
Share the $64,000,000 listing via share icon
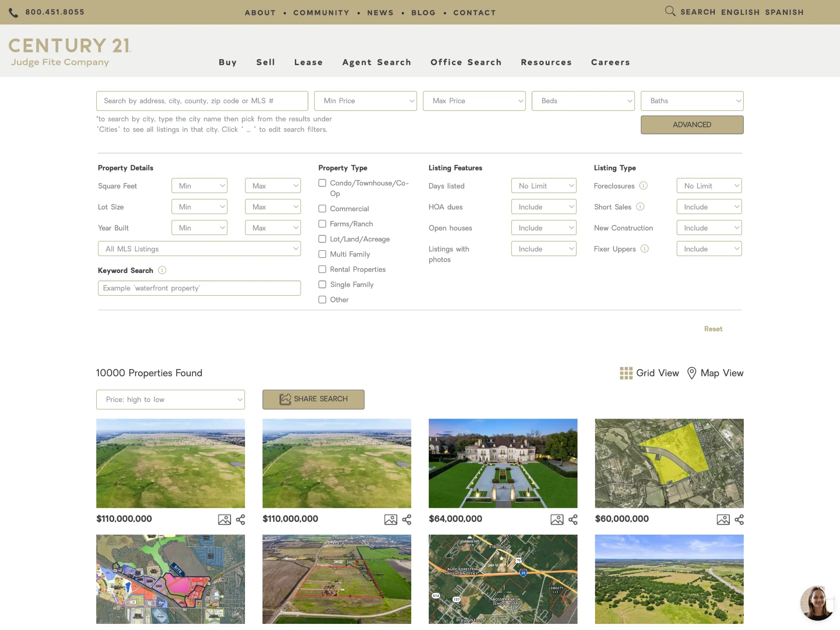pos(573,520)
